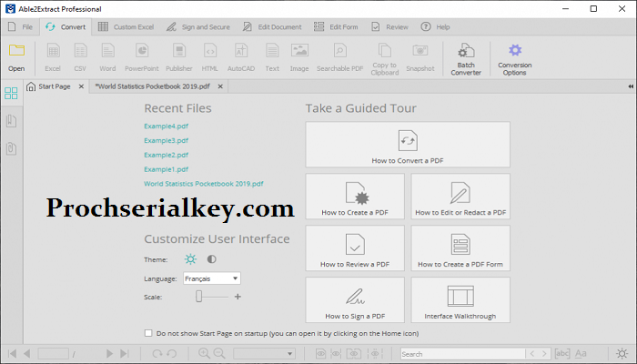Select the Word conversion icon
The height and width of the screenshot is (364, 637).
pos(107,51)
